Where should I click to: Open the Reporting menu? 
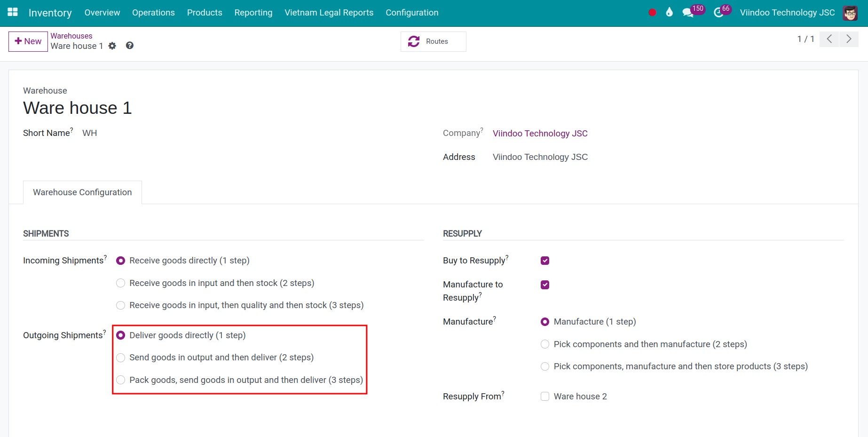point(253,13)
